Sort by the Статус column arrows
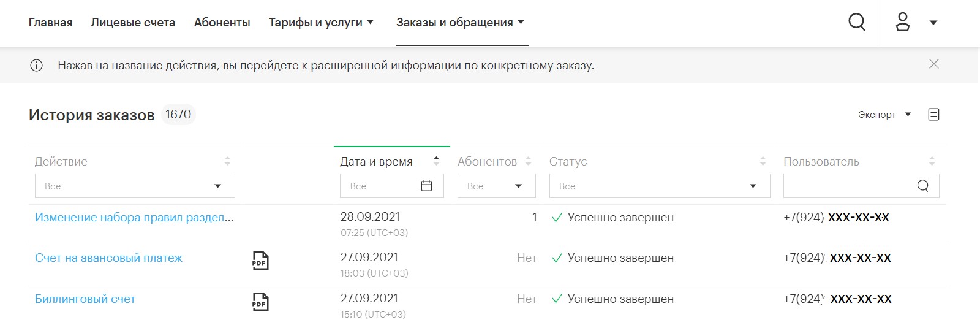 click(763, 161)
